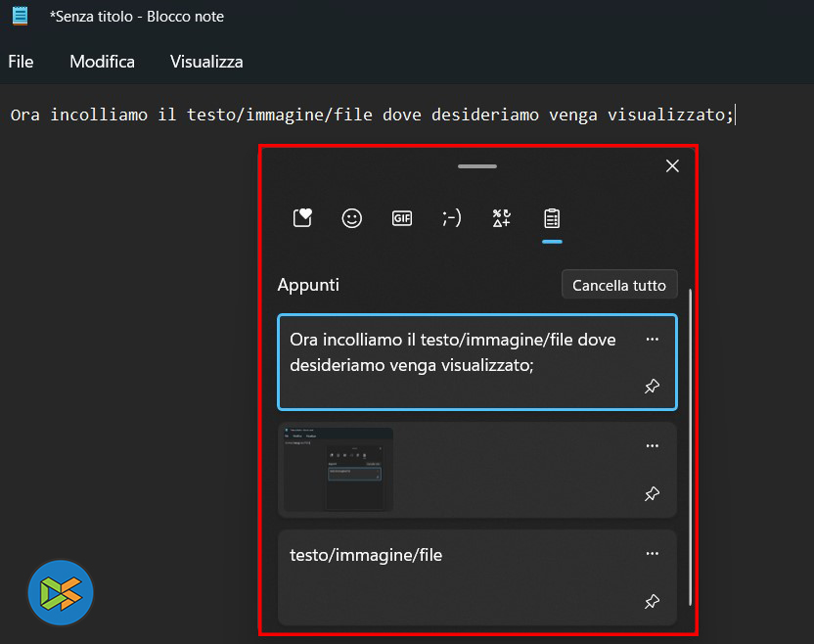Click the text line in the editor
The height and width of the screenshot is (644, 814).
tap(372, 115)
